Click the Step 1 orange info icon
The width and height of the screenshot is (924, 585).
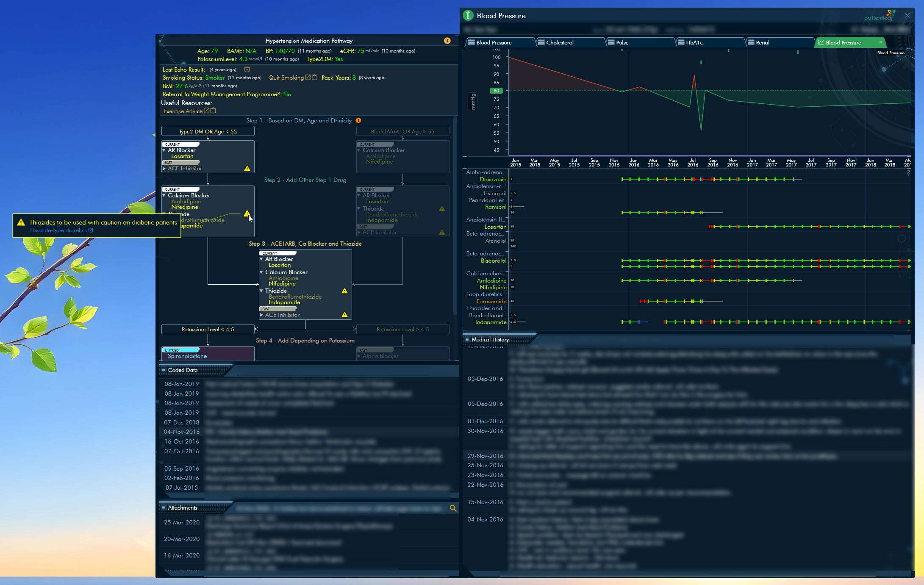pyautogui.click(x=358, y=121)
